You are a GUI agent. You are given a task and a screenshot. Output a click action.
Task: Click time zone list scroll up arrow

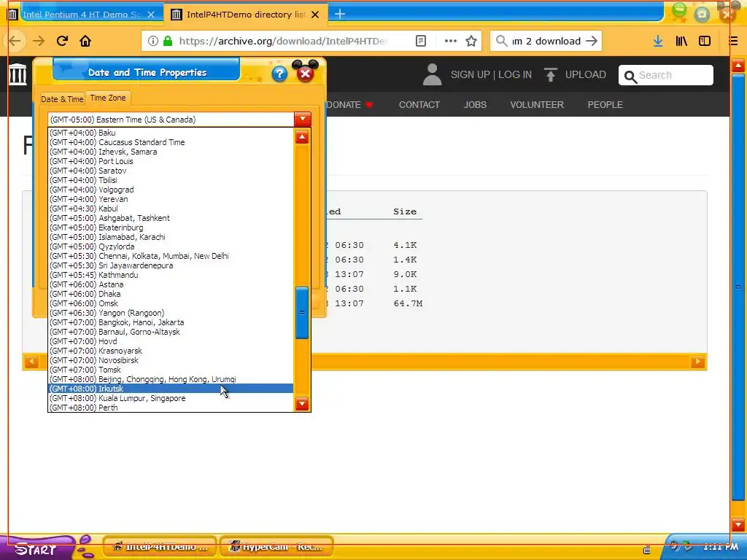pos(302,137)
